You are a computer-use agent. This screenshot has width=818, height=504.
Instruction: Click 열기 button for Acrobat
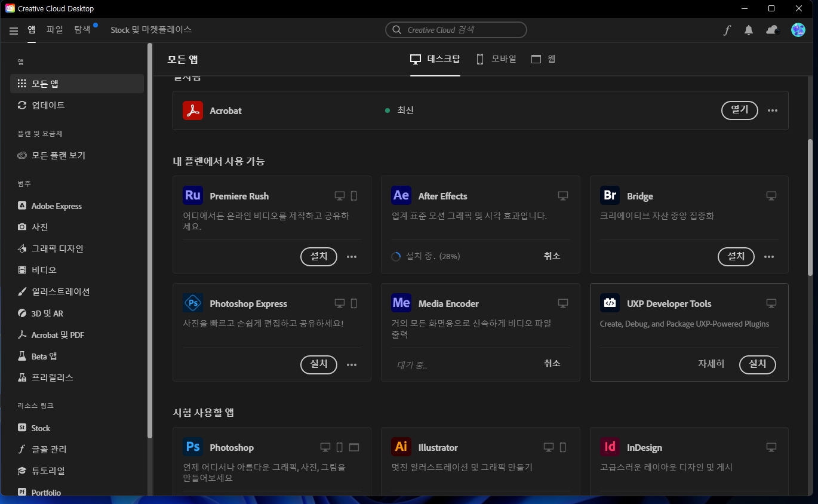tap(740, 110)
